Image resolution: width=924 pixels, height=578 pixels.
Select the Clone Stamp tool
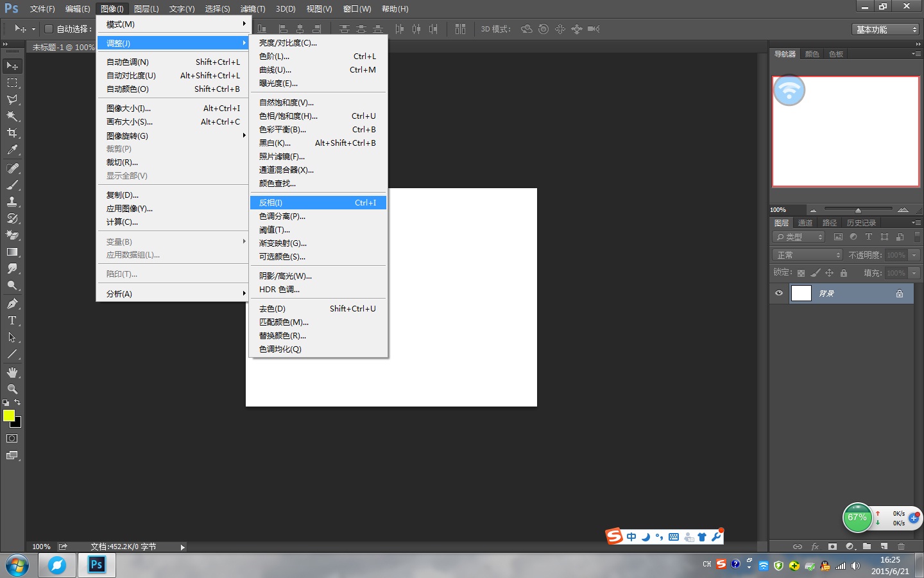tap(12, 202)
